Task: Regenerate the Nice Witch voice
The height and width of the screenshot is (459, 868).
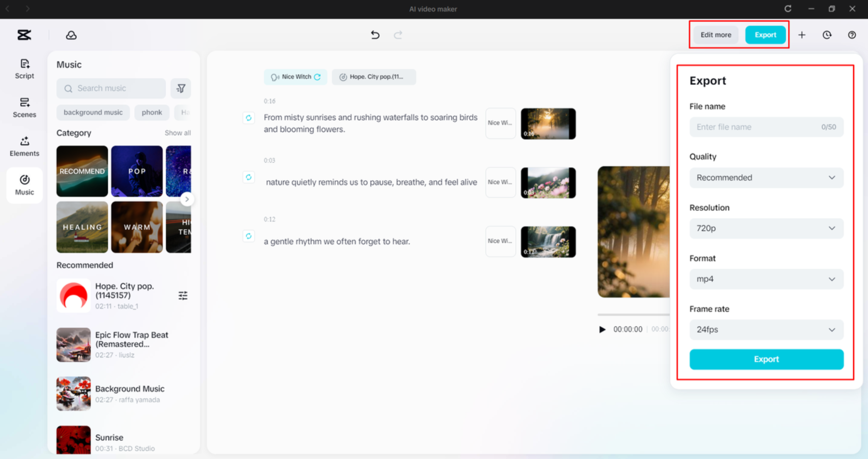Action: [x=317, y=77]
